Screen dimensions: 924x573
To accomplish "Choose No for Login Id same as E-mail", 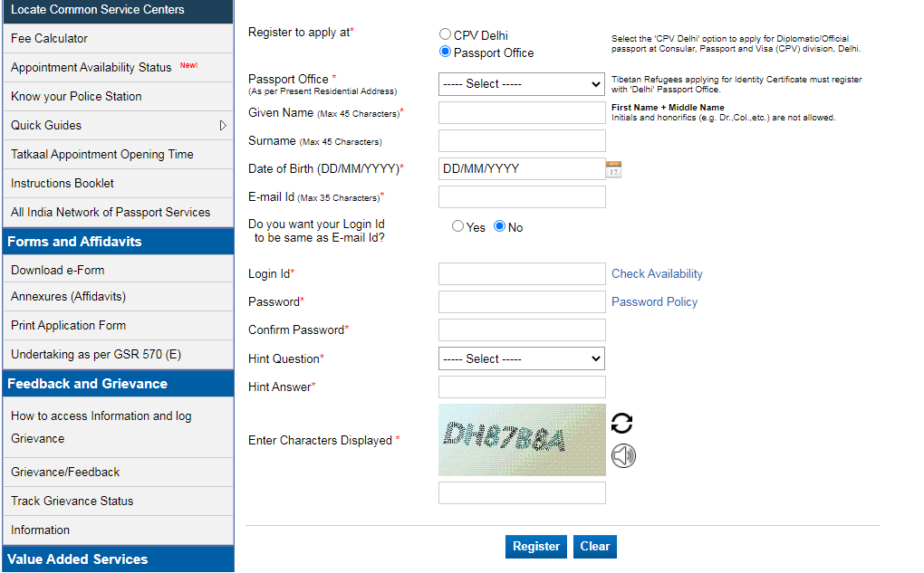I will pyautogui.click(x=500, y=226).
